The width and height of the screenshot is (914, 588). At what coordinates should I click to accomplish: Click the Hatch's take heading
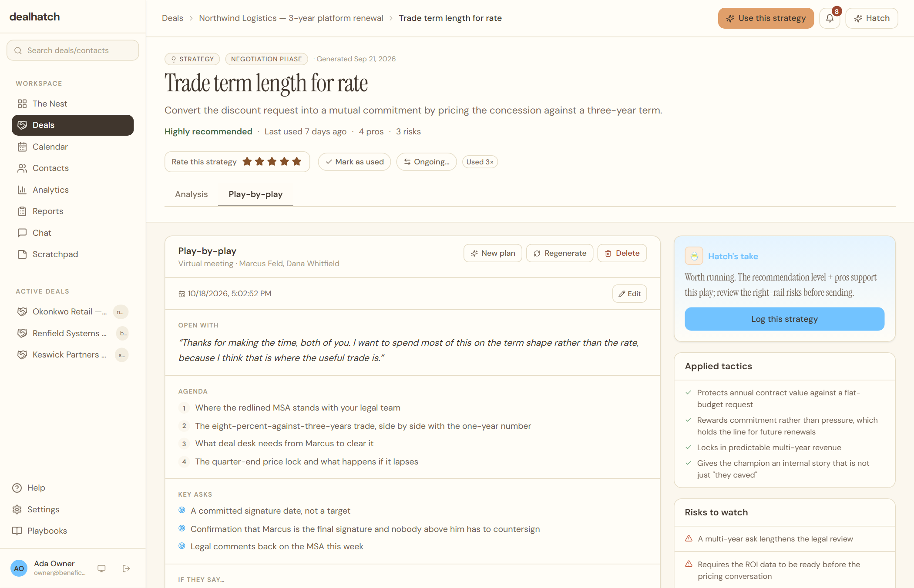click(x=733, y=257)
